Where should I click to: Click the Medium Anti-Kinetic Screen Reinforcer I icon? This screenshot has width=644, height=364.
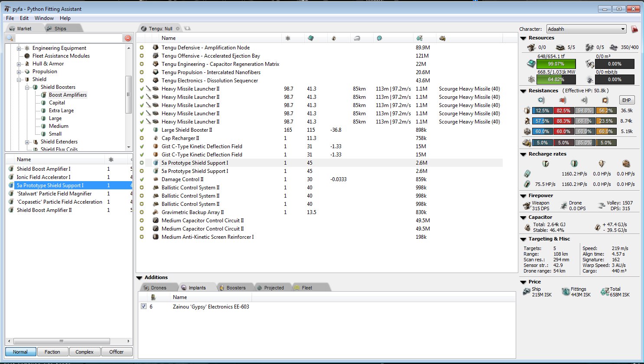[156, 237]
